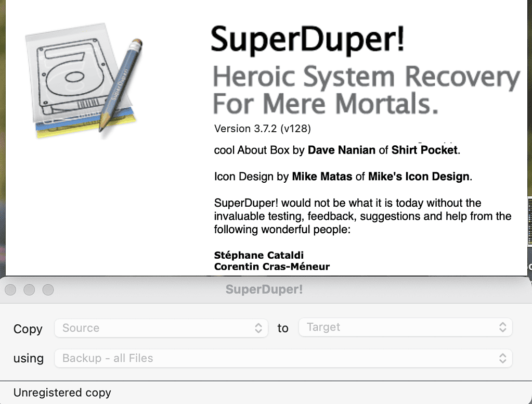Click the "following wonderful people:" line

[x=282, y=230]
